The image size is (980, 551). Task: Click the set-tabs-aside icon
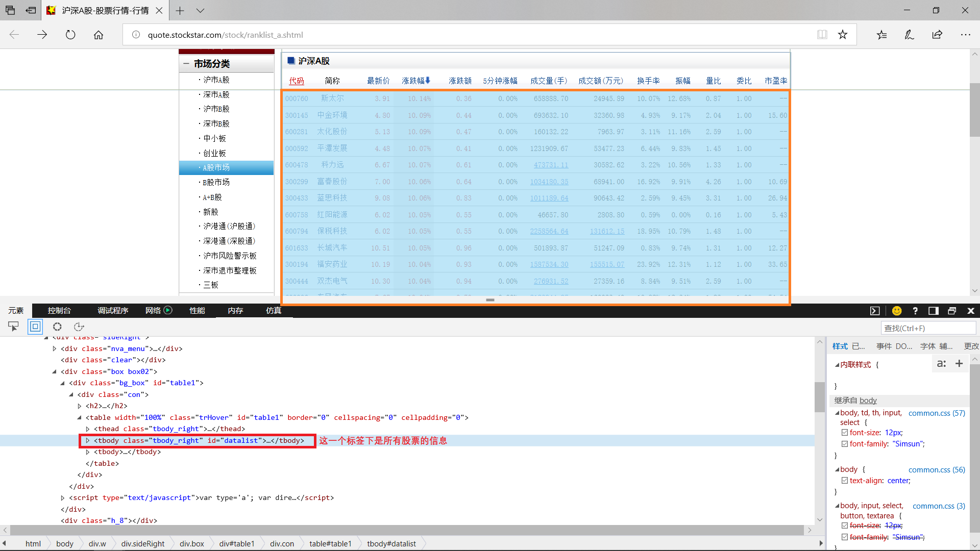31,10
